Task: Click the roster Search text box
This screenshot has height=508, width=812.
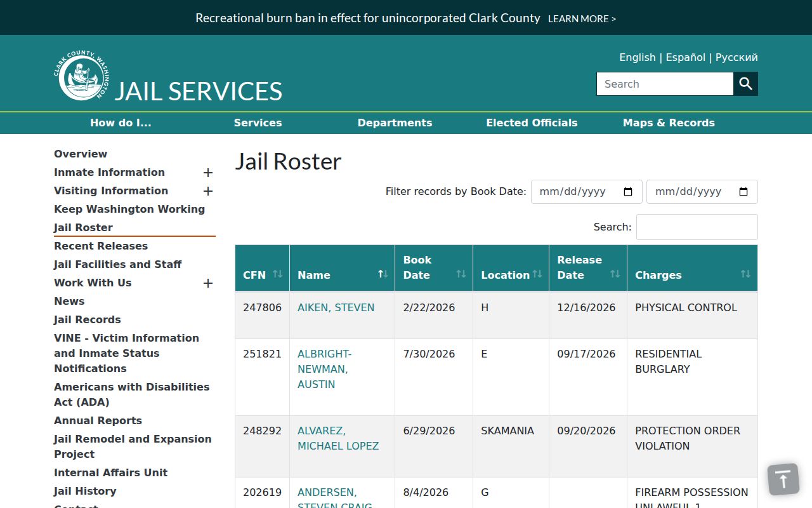Action: [697, 227]
